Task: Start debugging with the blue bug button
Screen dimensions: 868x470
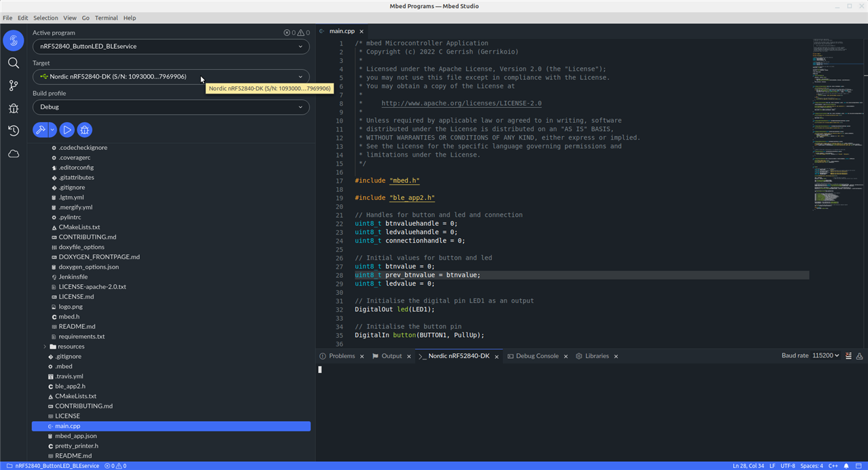Action: (85, 130)
